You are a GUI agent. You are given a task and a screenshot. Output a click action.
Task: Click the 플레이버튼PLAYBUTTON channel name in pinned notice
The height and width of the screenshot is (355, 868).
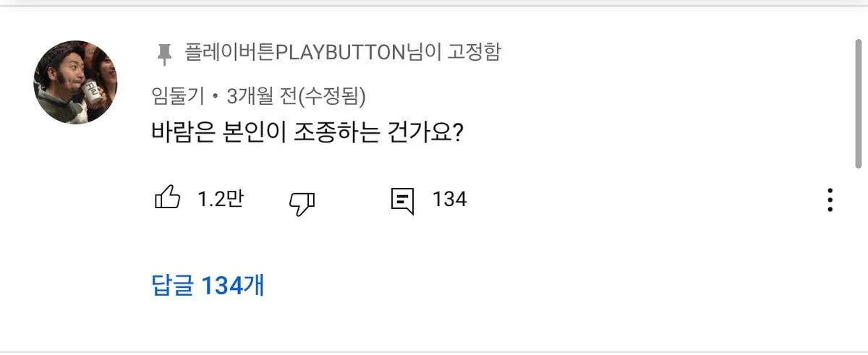[293, 53]
